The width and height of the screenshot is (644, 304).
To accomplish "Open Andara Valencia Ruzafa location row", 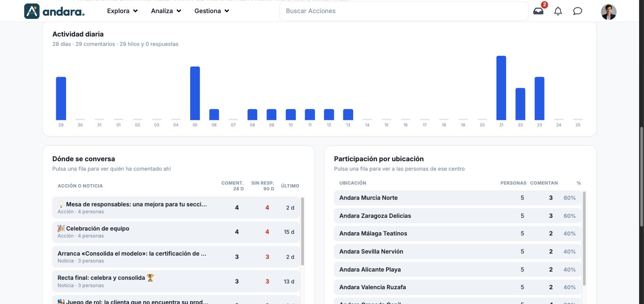I will 458,287.
